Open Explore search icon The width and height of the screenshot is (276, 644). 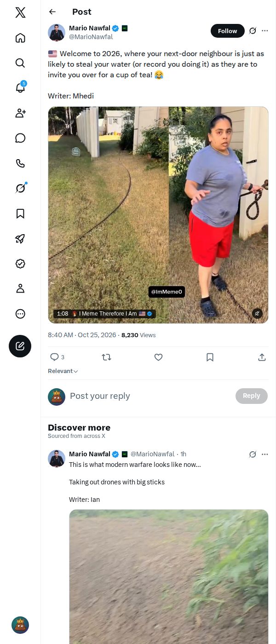tap(20, 63)
